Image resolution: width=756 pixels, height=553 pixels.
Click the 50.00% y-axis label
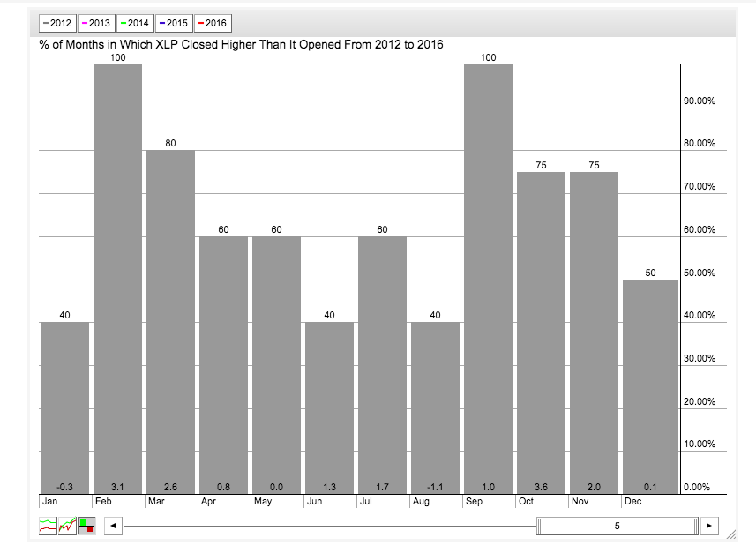[x=700, y=273]
